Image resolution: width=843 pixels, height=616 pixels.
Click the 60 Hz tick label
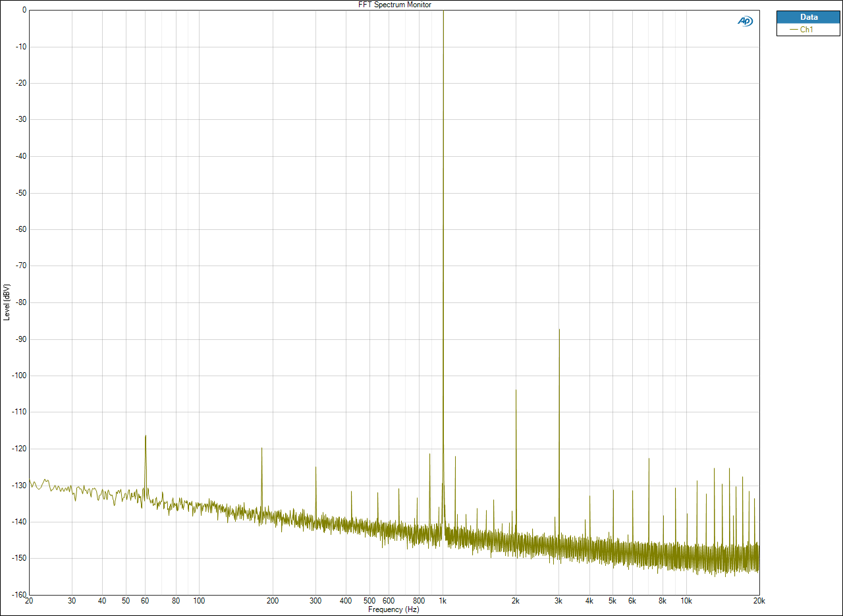tap(145, 601)
